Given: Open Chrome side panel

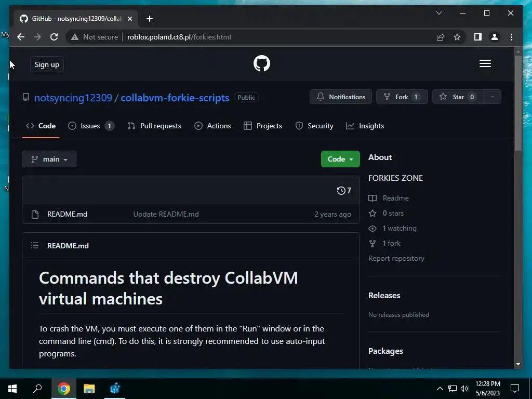Looking at the screenshot, I should 478,37.
